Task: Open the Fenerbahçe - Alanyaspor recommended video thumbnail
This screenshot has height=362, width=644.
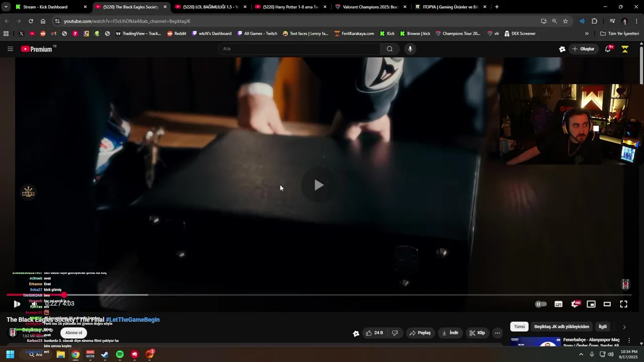Action: (535, 341)
